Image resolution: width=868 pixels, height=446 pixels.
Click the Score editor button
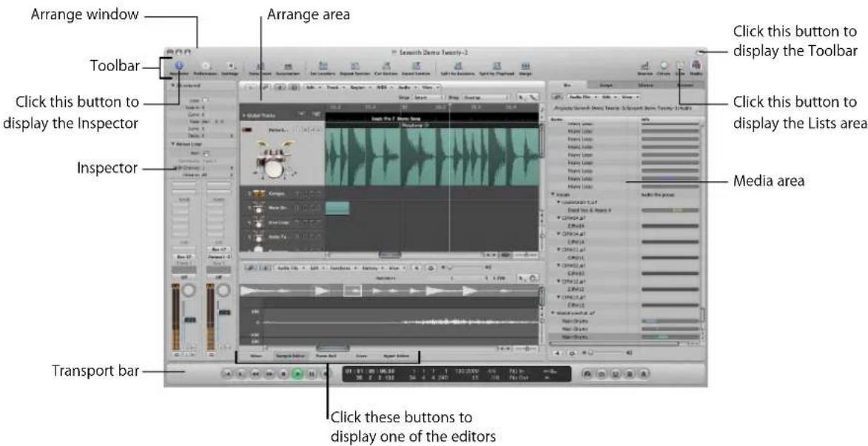(x=361, y=357)
